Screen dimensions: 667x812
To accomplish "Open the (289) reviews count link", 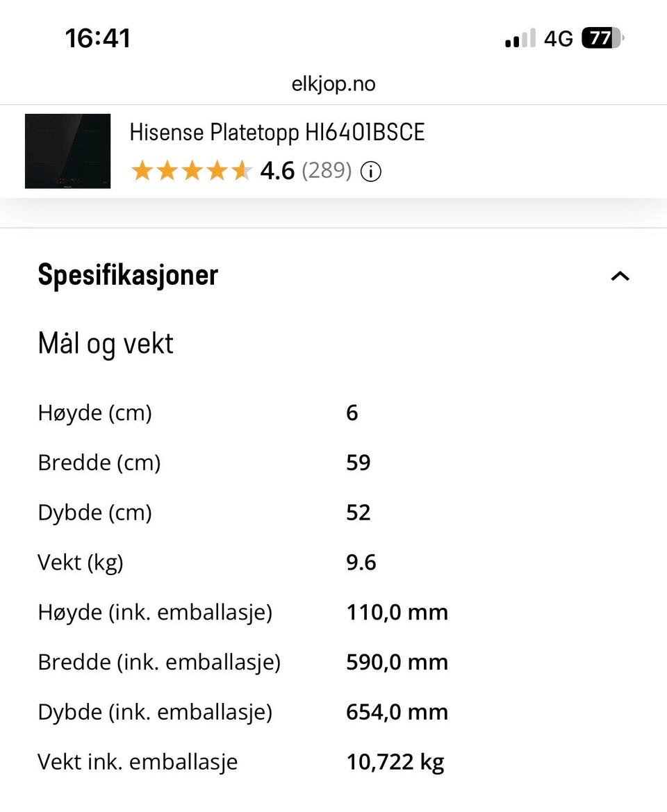I will (x=327, y=171).
